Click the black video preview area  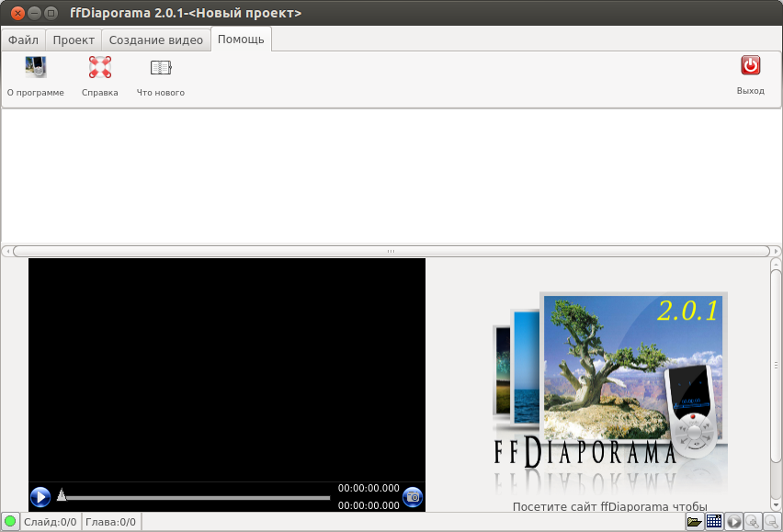[227, 369]
